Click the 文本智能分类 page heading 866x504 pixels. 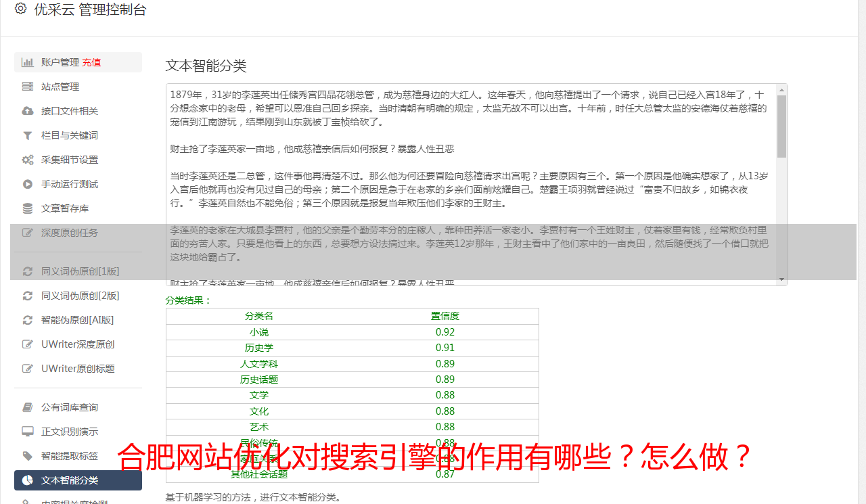tap(206, 66)
